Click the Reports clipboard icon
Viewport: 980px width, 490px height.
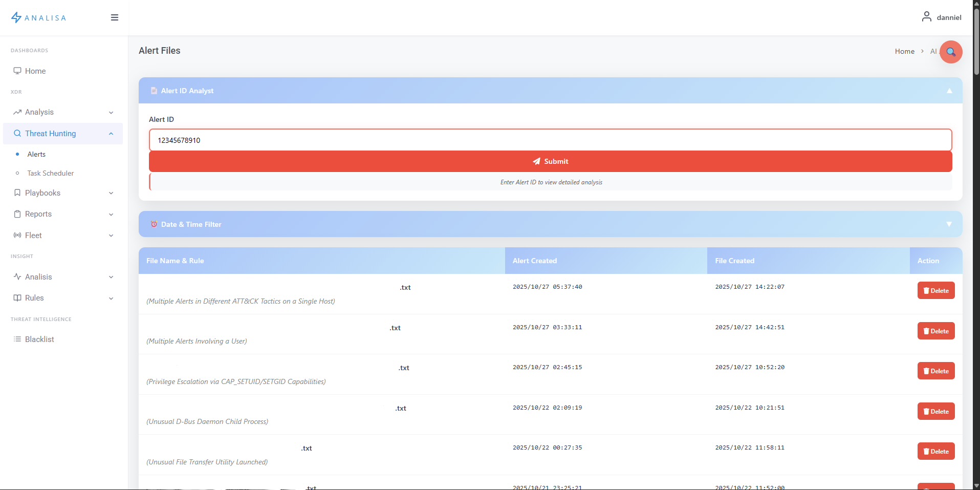17,214
